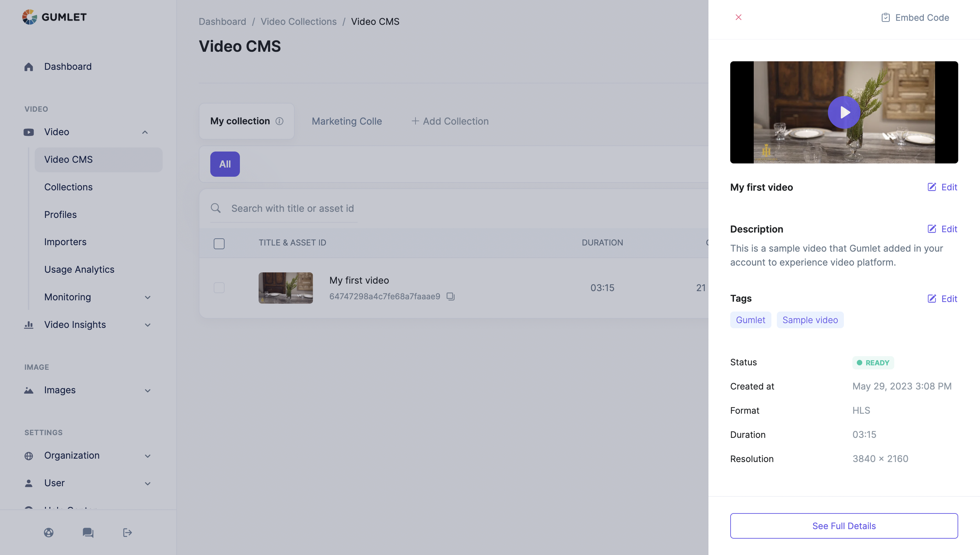Expand the Organization settings menu
Image resolution: width=980 pixels, height=555 pixels.
(147, 456)
